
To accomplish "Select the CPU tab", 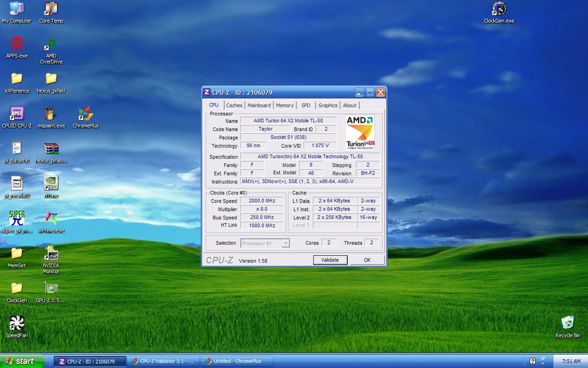I will pyautogui.click(x=214, y=105).
